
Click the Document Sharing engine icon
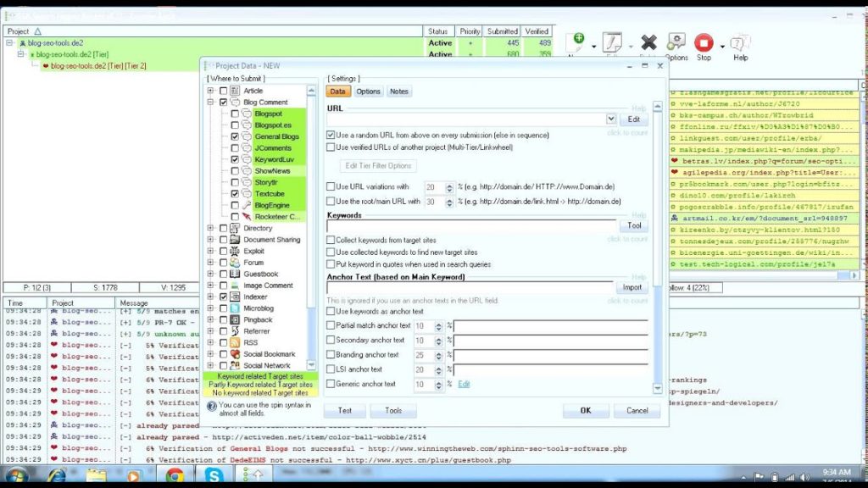tap(235, 240)
